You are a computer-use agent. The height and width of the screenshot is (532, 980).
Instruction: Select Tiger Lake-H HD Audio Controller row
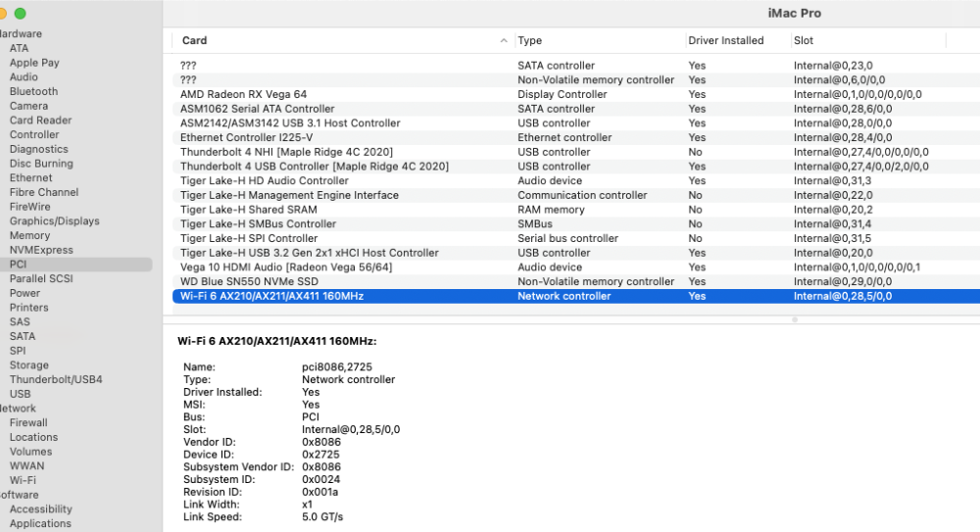pos(576,180)
